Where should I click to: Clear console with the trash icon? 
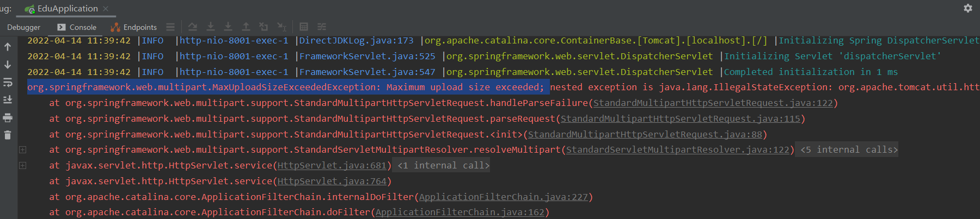(8, 135)
